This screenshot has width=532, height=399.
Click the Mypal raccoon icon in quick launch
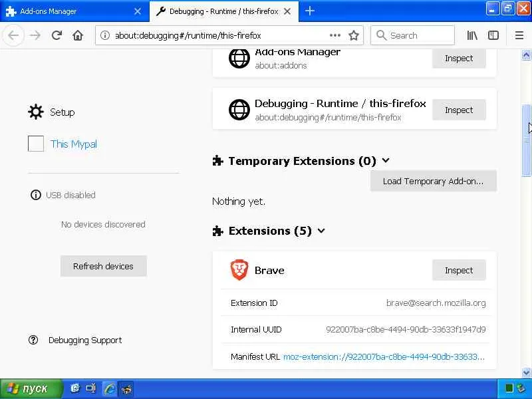127,388
